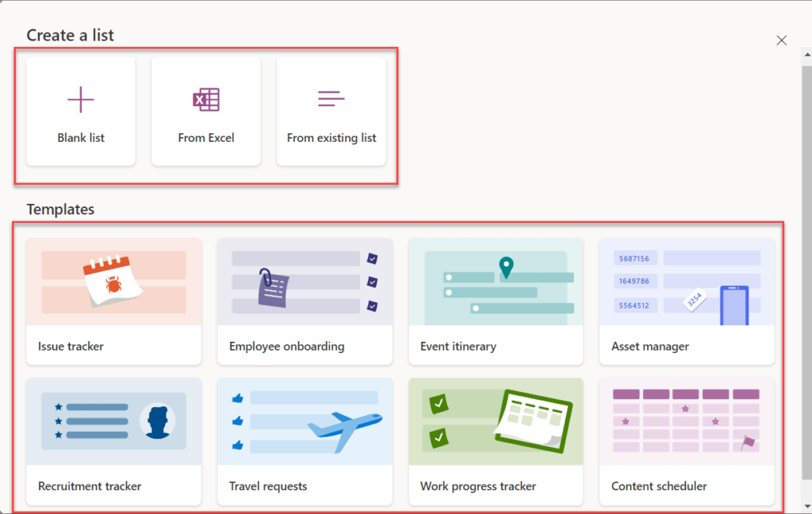Click the plus icon for Blank list
Screen dimensions: 812x514
(x=81, y=99)
